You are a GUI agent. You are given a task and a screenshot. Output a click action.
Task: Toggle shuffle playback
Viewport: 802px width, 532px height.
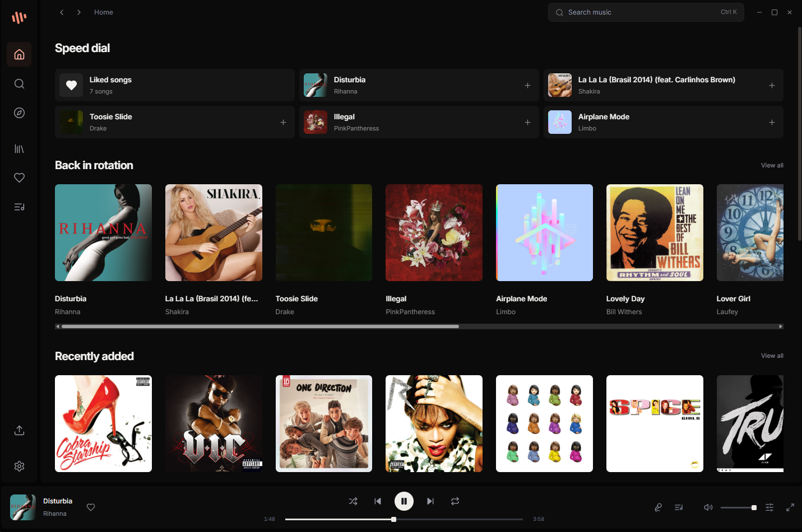pos(353,501)
